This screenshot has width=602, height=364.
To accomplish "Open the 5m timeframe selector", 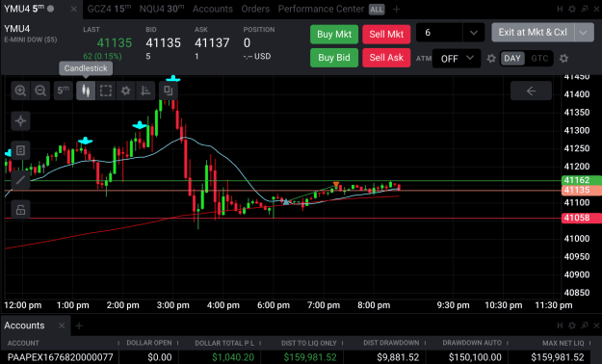I will pos(63,91).
